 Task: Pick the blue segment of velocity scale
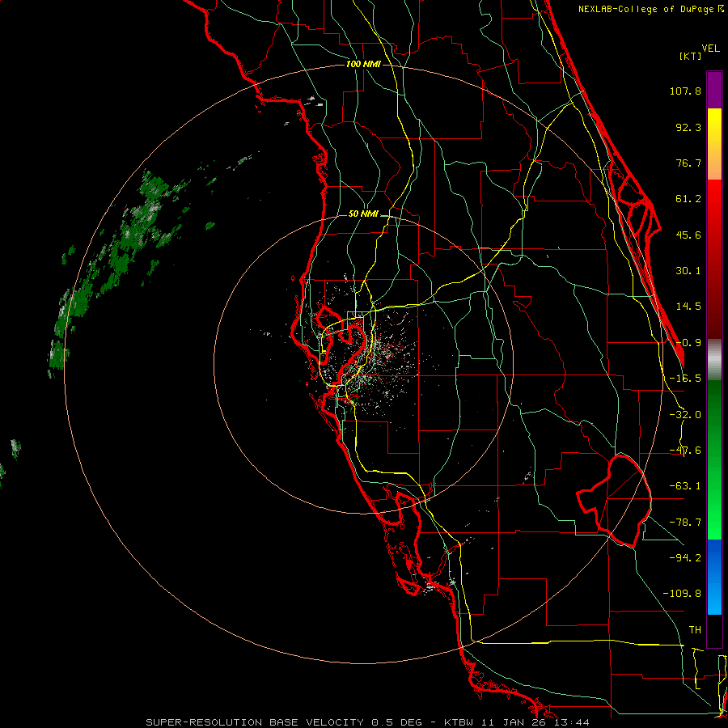[x=714, y=577]
